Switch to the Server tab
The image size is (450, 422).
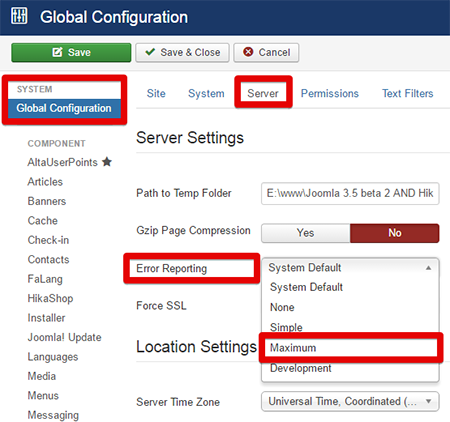(263, 93)
